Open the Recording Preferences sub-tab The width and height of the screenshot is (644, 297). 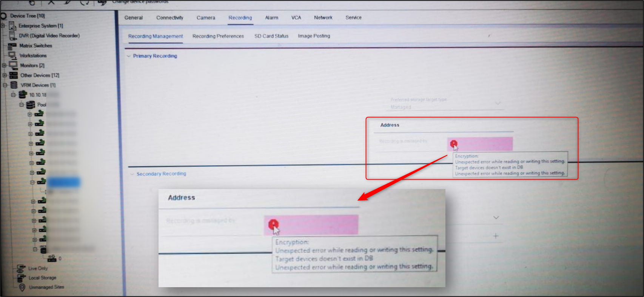click(x=218, y=36)
